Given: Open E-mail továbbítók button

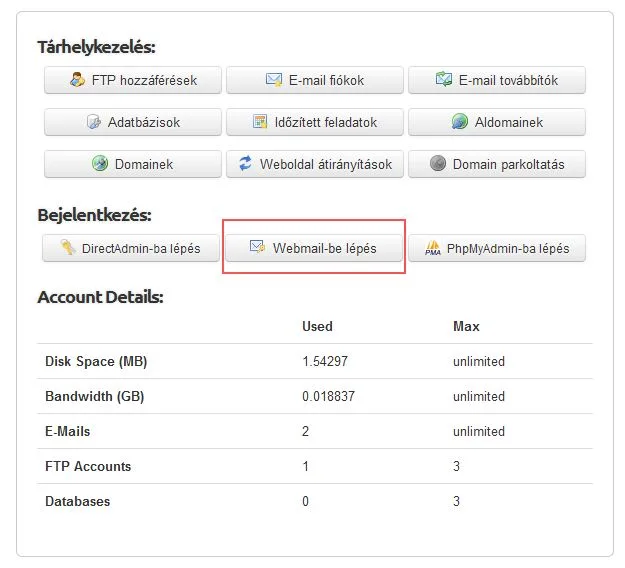Looking at the screenshot, I should 497,80.
